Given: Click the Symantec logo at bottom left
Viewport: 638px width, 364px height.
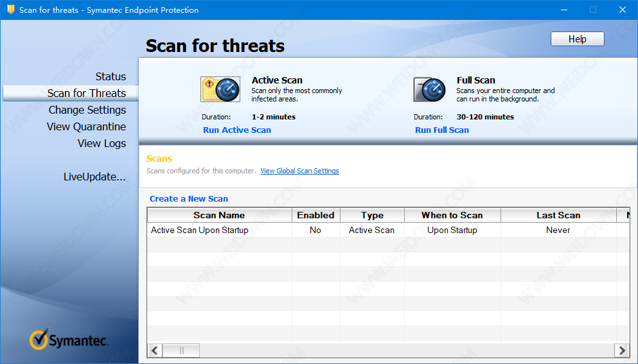Looking at the screenshot, I should pos(69,339).
